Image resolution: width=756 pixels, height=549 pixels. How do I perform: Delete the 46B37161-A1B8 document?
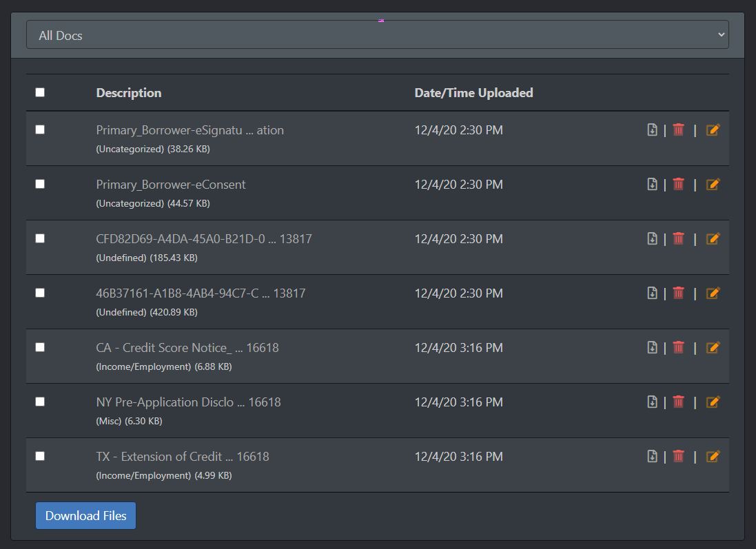[x=678, y=293]
